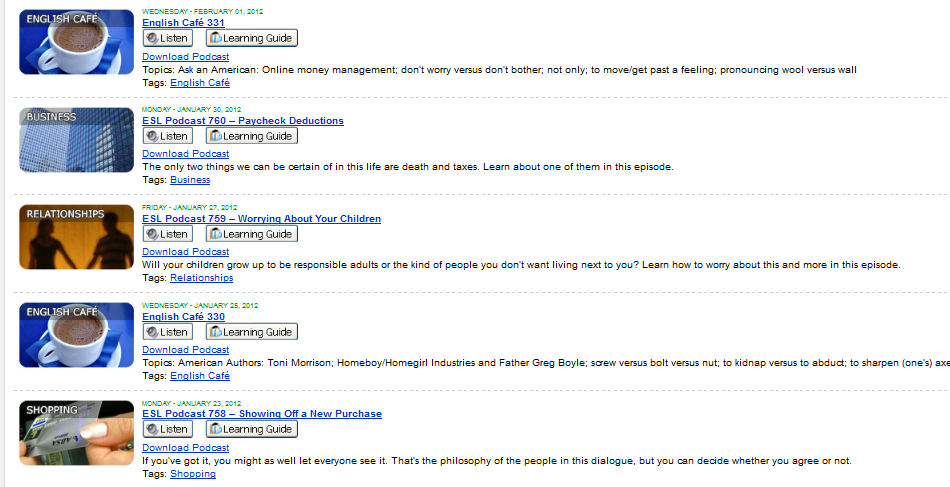Download Podcast for English Café 330
The width and height of the screenshot is (950, 487).
pos(185,350)
